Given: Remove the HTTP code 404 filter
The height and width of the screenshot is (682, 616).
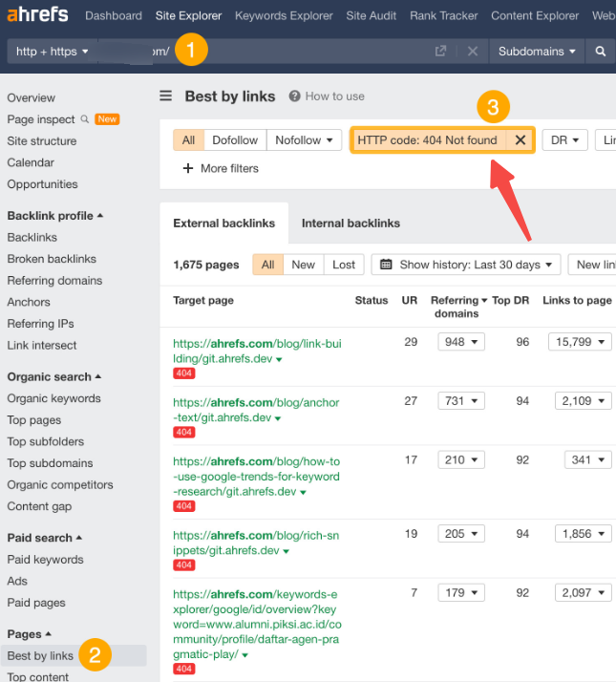Looking at the screenshot, I should [520, 140].
